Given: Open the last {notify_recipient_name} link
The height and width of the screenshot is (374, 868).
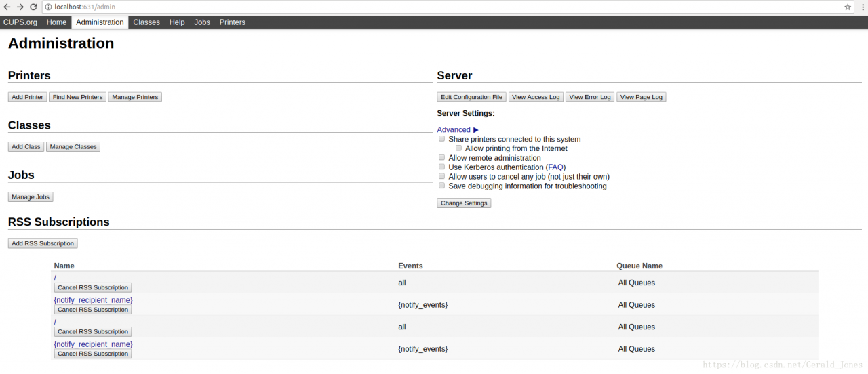Looking at the screenshot, I should pos(94,344).
